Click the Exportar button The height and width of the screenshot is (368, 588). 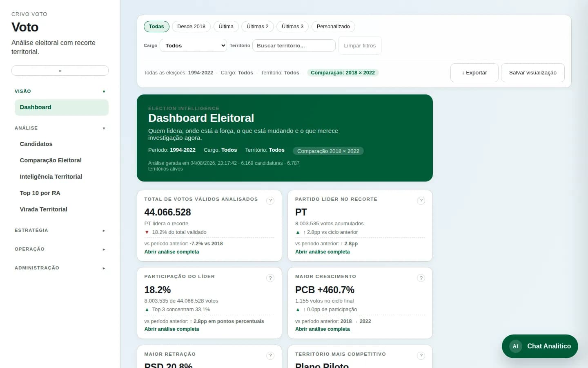tap(474, 73)
